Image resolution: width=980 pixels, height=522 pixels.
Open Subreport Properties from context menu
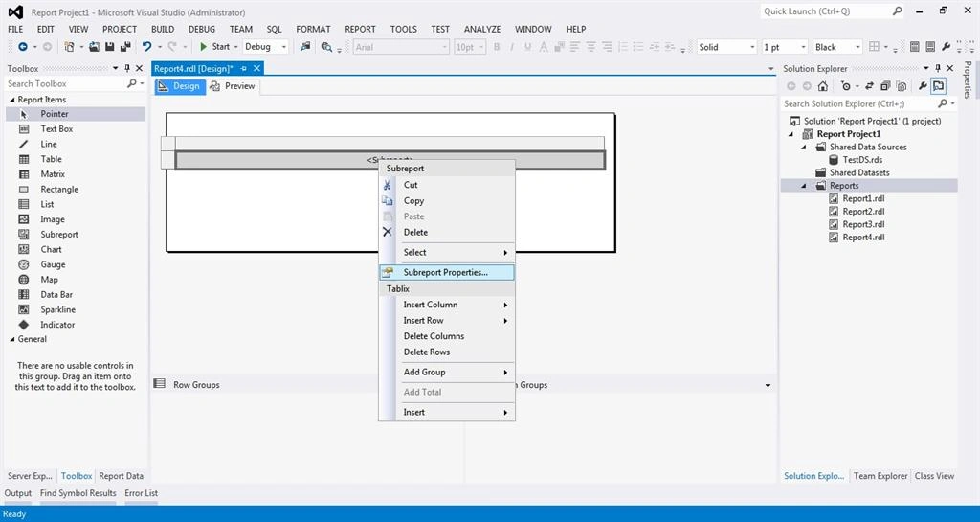coord(446,273)
